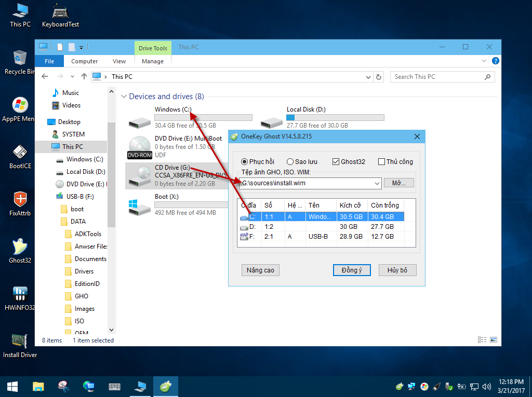Switch to large thumbnails view icon
Image resolution: width=532 pixels, height=397 pixels.
494,340
